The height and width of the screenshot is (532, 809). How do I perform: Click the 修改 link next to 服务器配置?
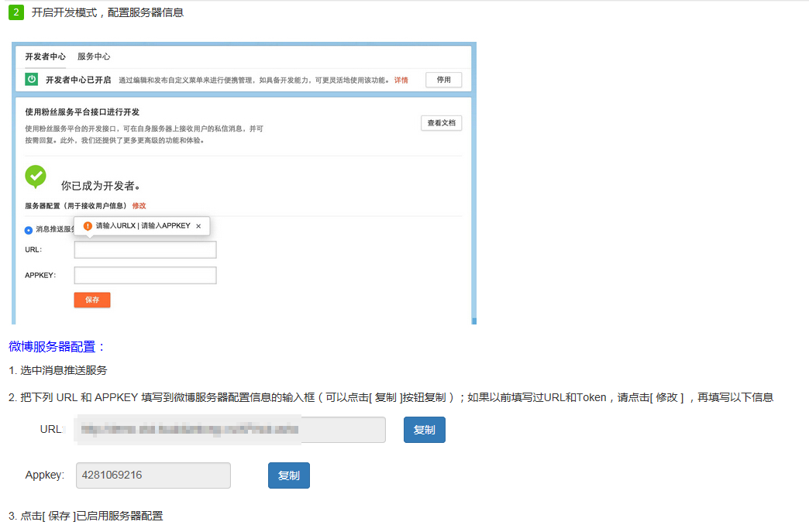pos(139,206)
